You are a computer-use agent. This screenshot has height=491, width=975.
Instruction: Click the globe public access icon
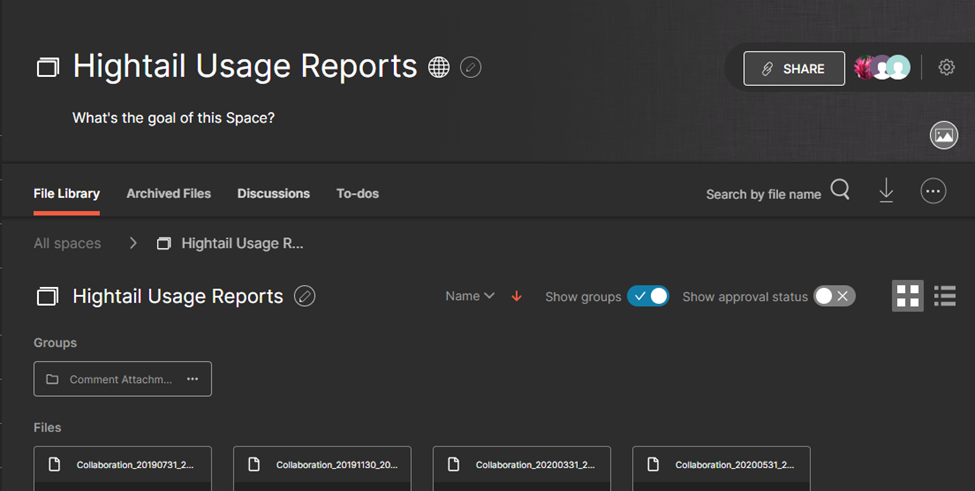tap(438, 67)
